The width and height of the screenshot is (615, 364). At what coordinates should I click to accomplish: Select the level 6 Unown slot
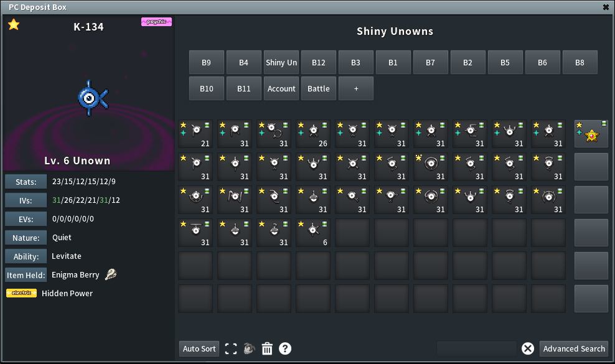pos(313,233)
